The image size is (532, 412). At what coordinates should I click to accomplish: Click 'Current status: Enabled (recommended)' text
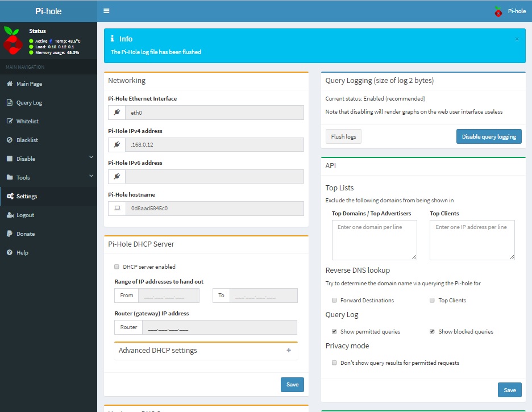coord(375,99)
